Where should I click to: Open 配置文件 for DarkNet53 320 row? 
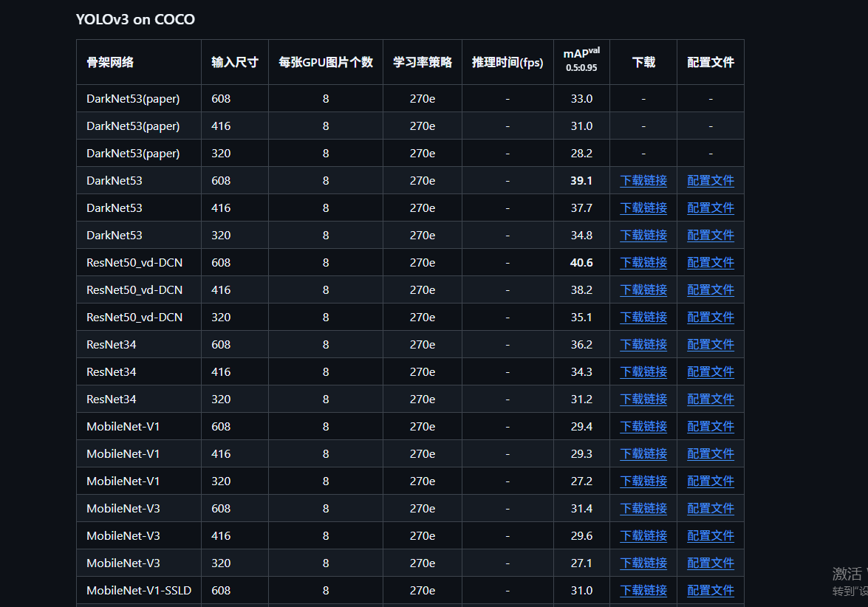coord(710,235)
